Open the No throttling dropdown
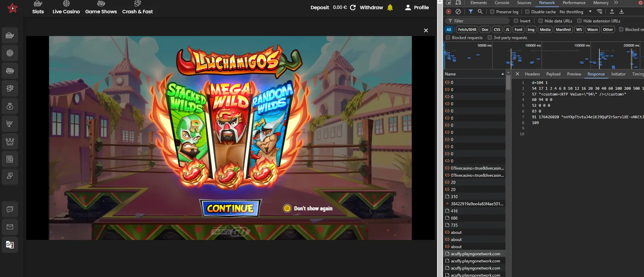644x277 pixels. click(576, 12)
